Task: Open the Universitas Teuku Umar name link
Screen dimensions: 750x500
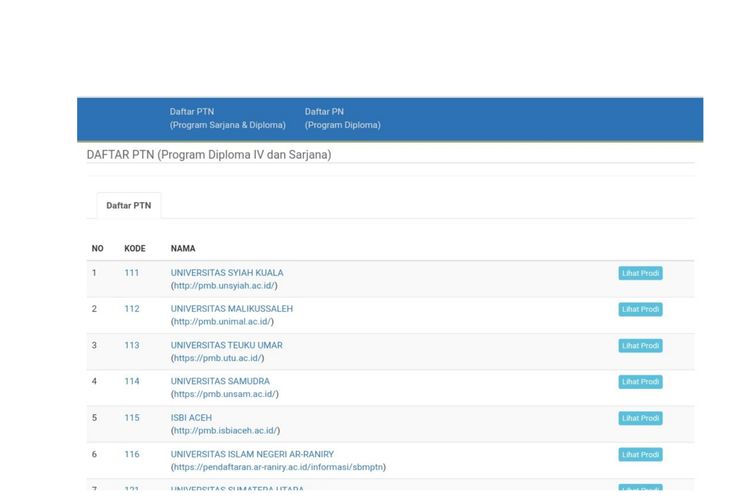Action: [x=227, y=345]
